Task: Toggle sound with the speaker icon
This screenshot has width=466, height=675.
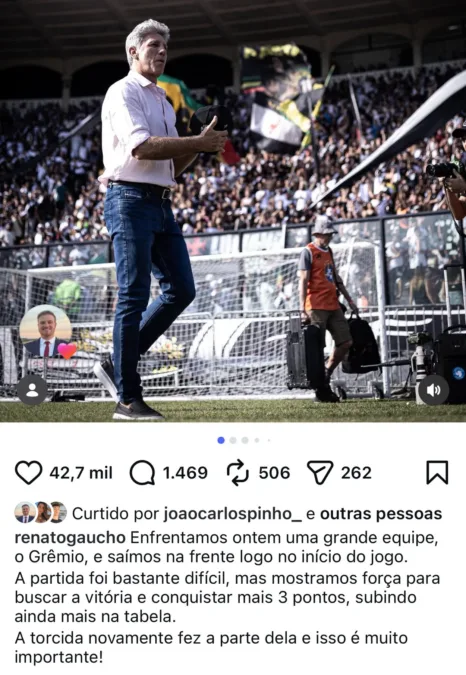Action: (433, 390)
